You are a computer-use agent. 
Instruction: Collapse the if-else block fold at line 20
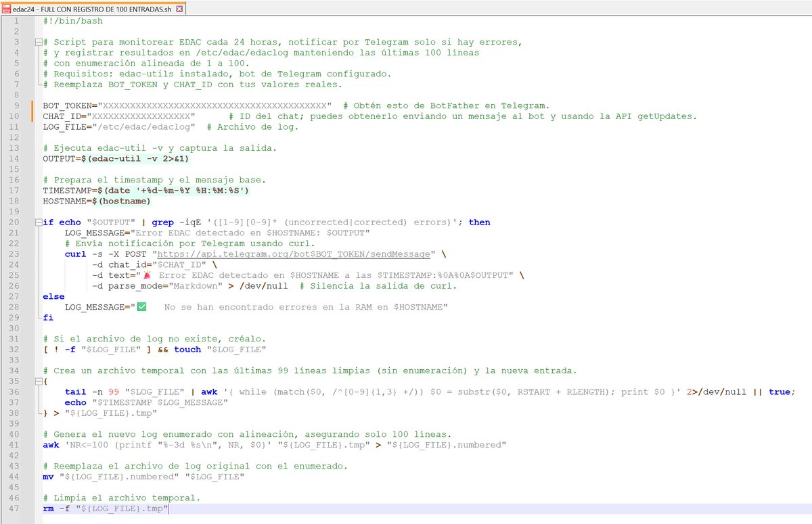tap(39, 222)
